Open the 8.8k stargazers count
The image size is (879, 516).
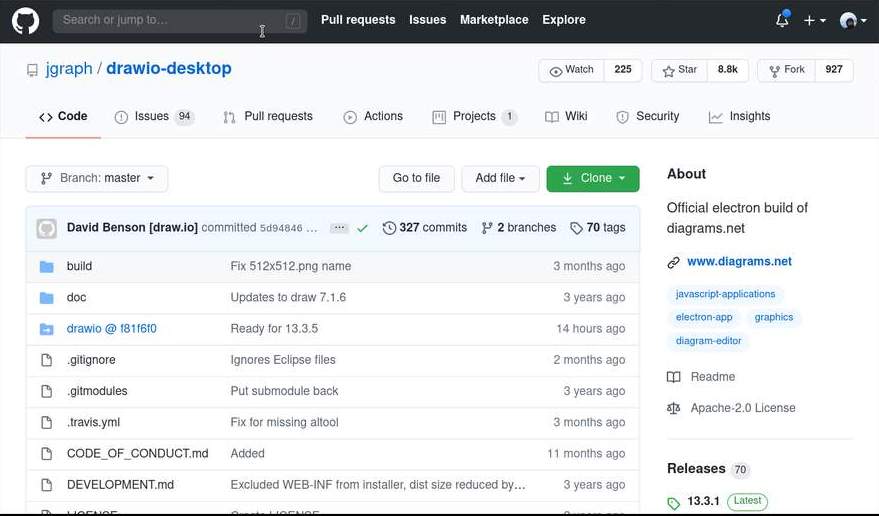(x=728, y=70)
